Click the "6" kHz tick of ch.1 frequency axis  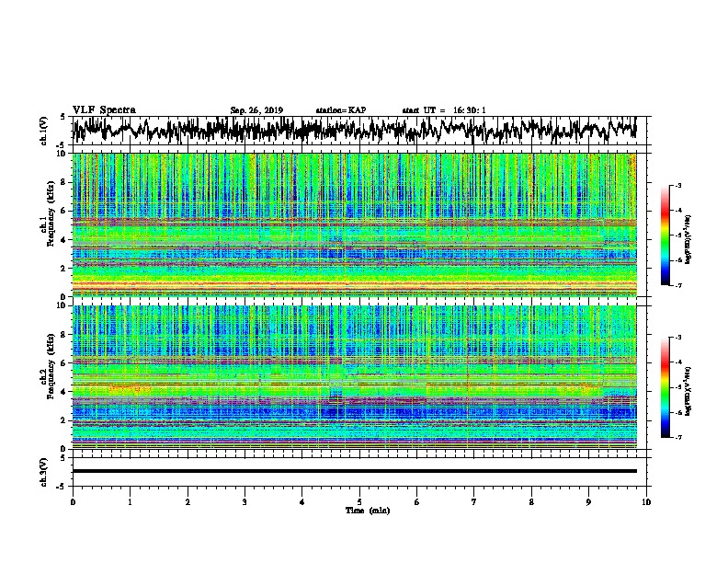pos(64,211)
